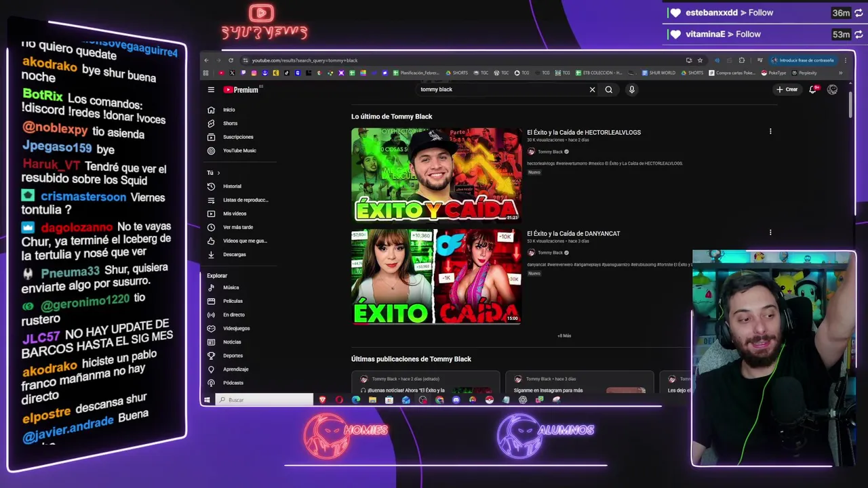This screenshot has height=488, width=868.
Task: Click the taskbar Buscar search box
Action: pos(264,400)
